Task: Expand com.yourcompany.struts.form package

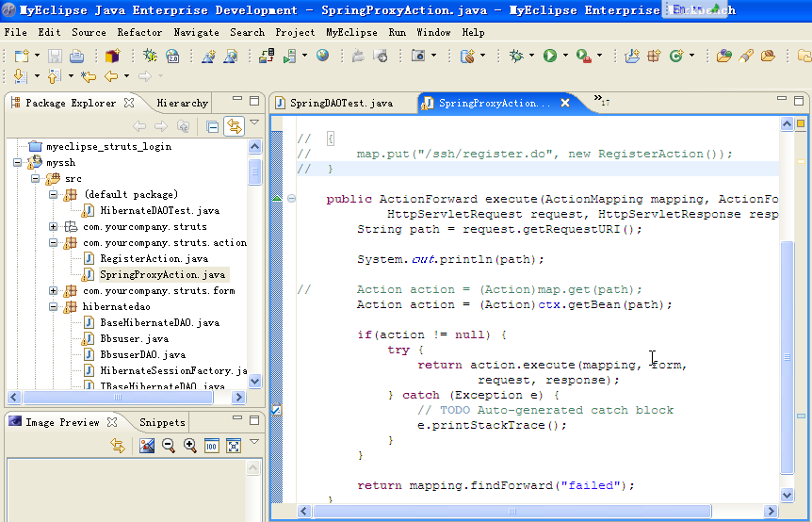Action: (x=54, y=290)
